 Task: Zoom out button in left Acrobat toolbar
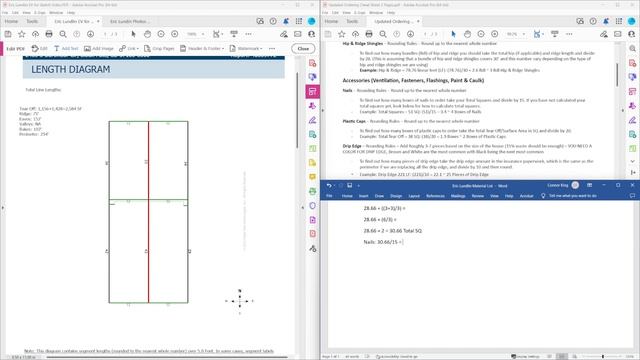[161, 34]
